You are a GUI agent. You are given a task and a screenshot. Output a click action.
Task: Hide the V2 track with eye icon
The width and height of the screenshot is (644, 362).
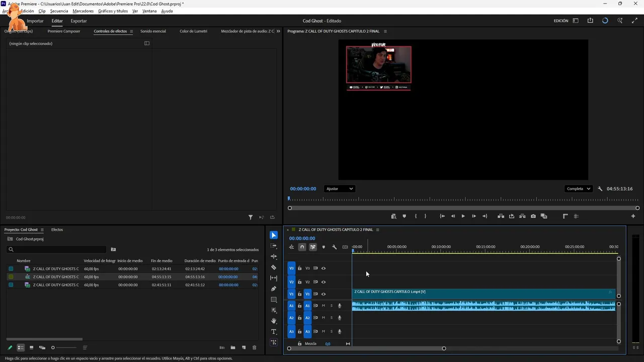[324, 282]
